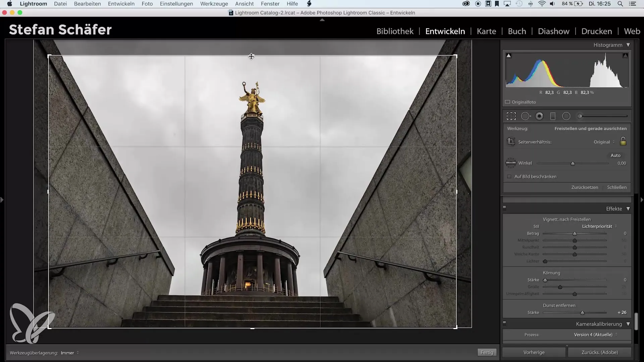Open the Werkzeuge menu

click(214, 4)
